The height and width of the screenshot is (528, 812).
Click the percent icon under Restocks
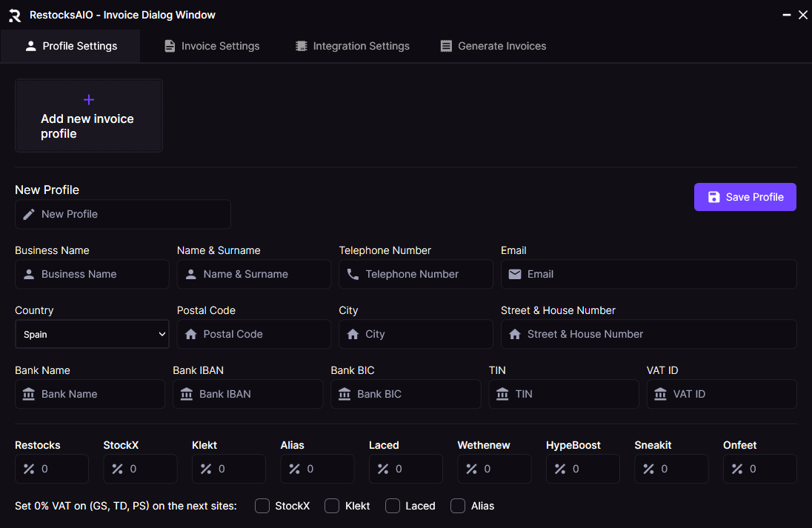point(29,469)
